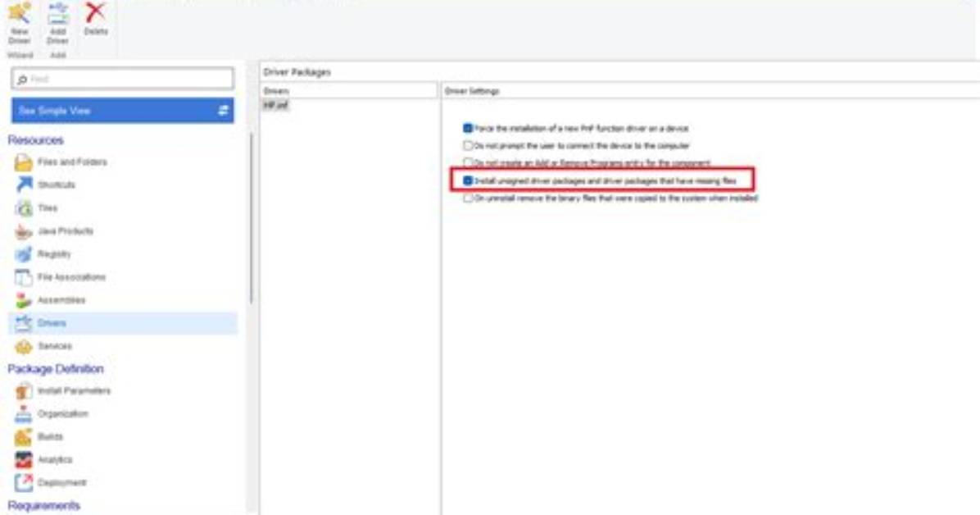Click the Install Parameters icon
This screenshot has height=515, width=980.
pos(23,391)
